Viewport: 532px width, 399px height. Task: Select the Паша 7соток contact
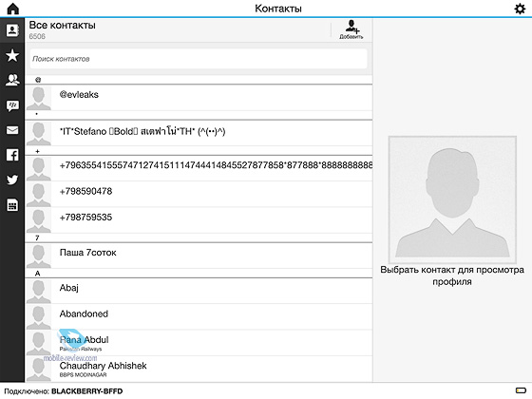point(199,256)
